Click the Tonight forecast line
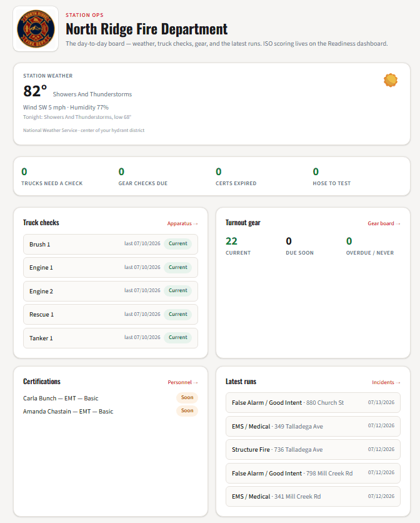The image size is (420, 523). [77, 117]
